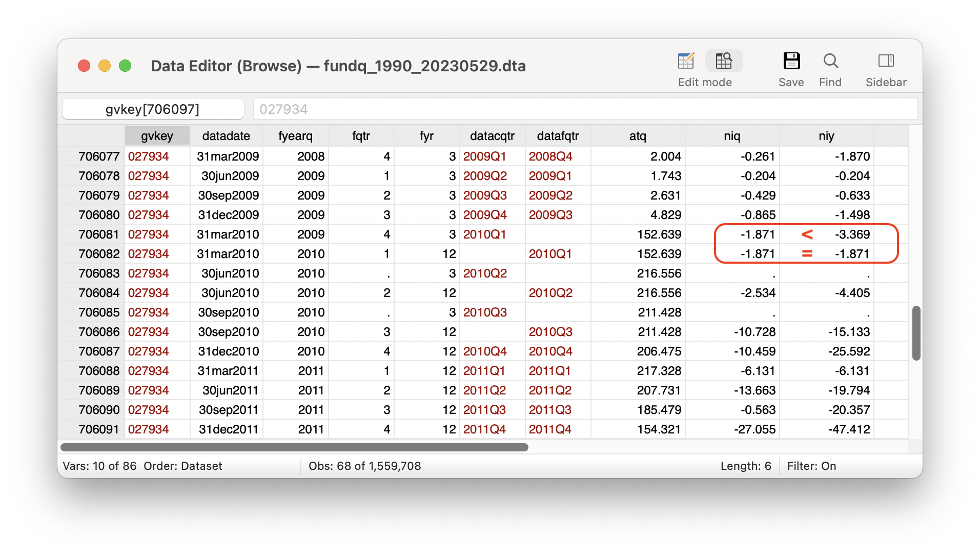Open Find with magnifier icon

[x=830, y=61]
